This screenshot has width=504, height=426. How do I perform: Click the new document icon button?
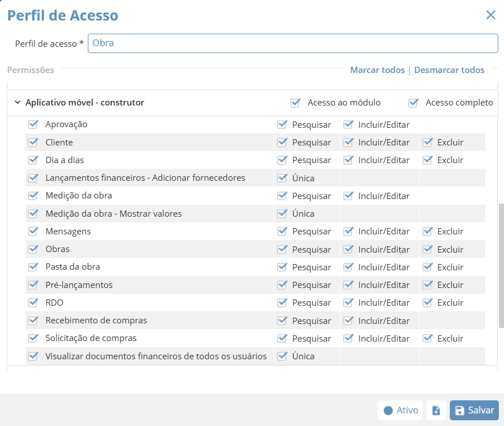(436, 411)
